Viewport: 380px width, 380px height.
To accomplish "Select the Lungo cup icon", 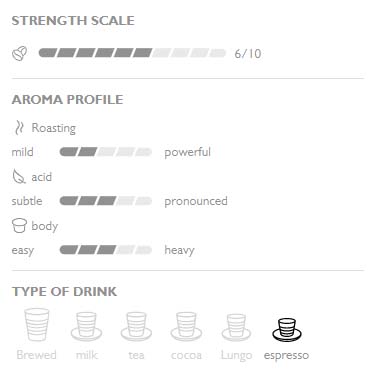I will pyautogui.click(x=236, y=328).
